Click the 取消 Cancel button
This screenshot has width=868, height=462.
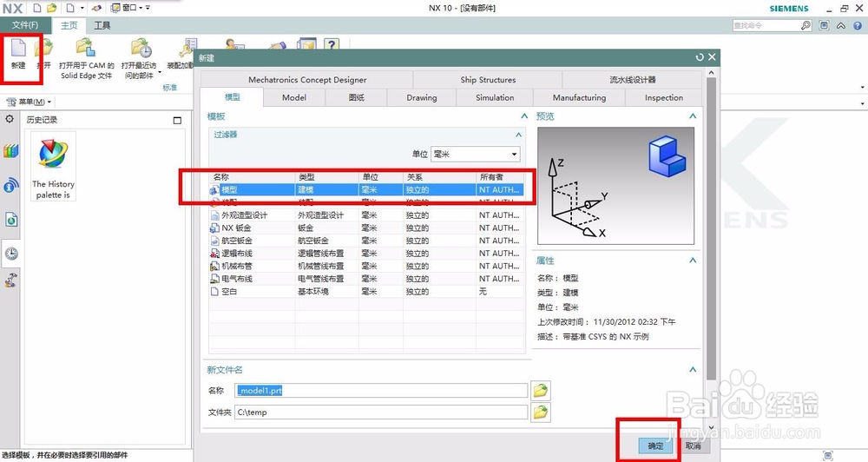pos(693,446)
